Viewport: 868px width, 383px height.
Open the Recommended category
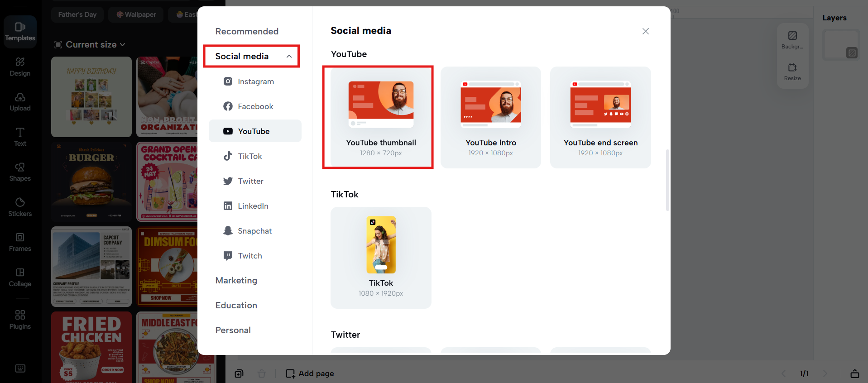(x=247, y=31)
